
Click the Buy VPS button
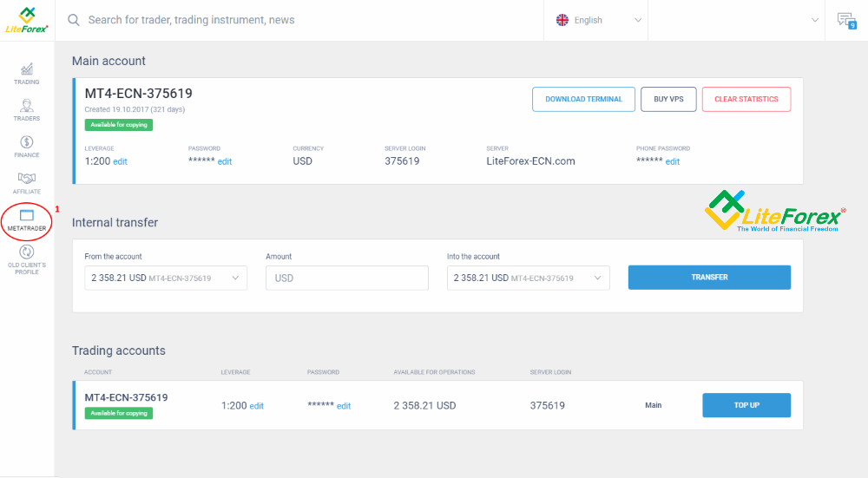668,99
